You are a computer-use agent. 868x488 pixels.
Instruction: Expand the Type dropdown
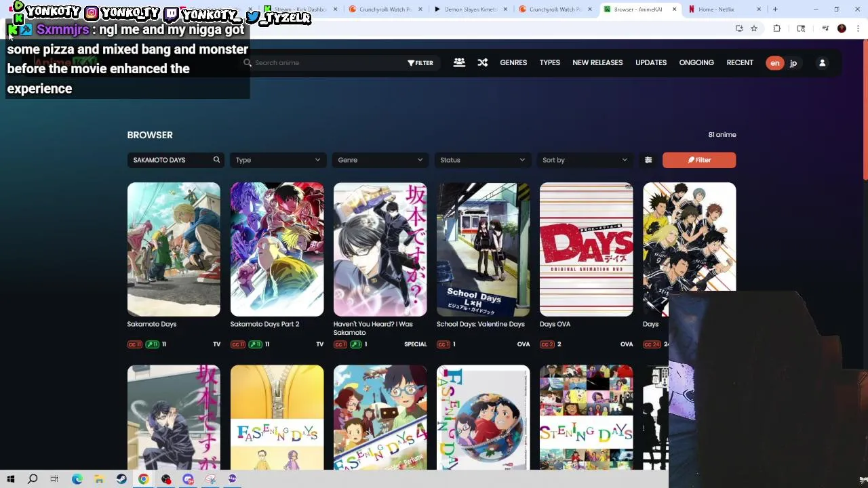pyautogui.click(x=278, y=160)
